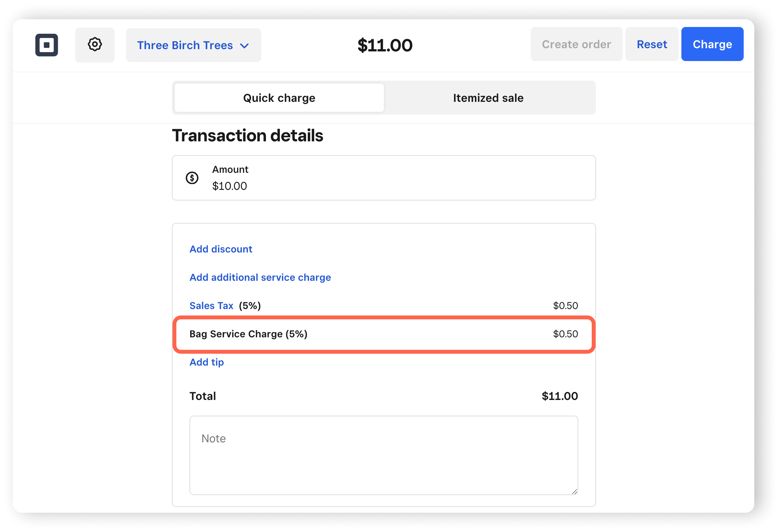Click the Note box resize handle

tap(575, 491)
